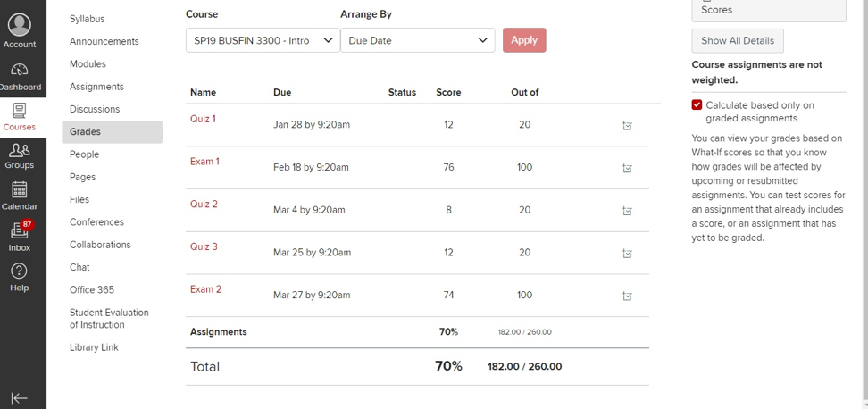Open the Calendar icon in sidebar
Viewport: 868px width, 409px height.
[20, 190]
